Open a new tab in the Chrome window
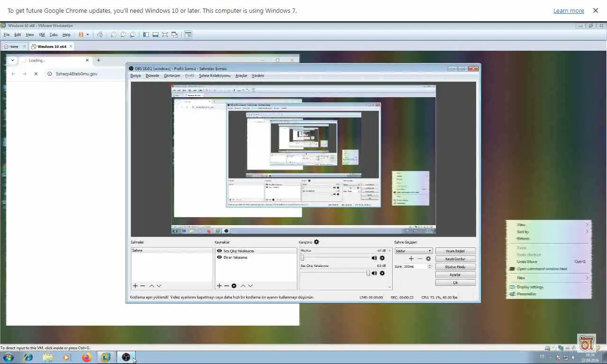The image size is (607, 364). [x=99, y=60]
